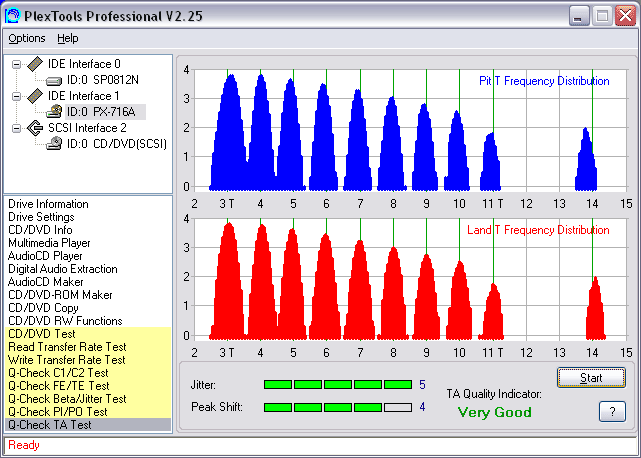This screenshot has height=458, width=641.
Task: Click the Very Good quality indicator text
Action: coord(495,412)
